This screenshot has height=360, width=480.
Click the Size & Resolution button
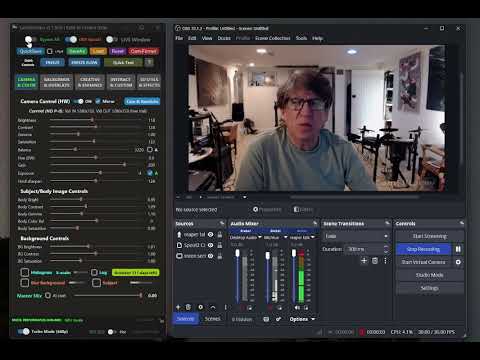(142, 101)
